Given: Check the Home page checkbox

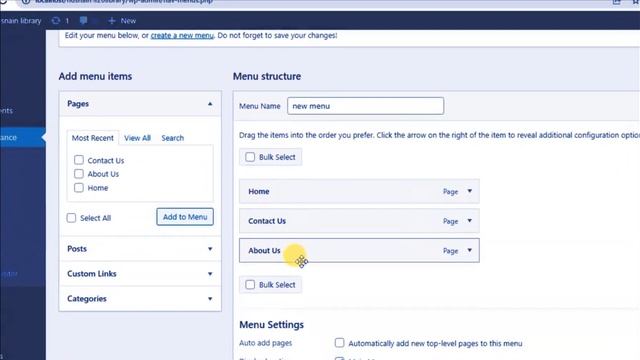Looking at the screenshot, I should 79,188.
